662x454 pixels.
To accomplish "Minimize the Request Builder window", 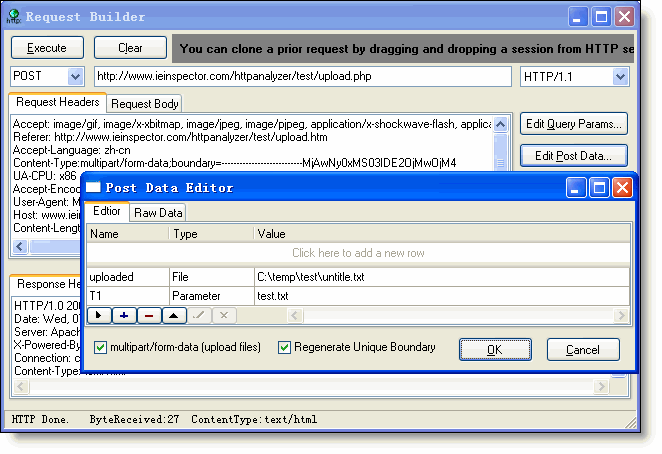I will (578, 17).
